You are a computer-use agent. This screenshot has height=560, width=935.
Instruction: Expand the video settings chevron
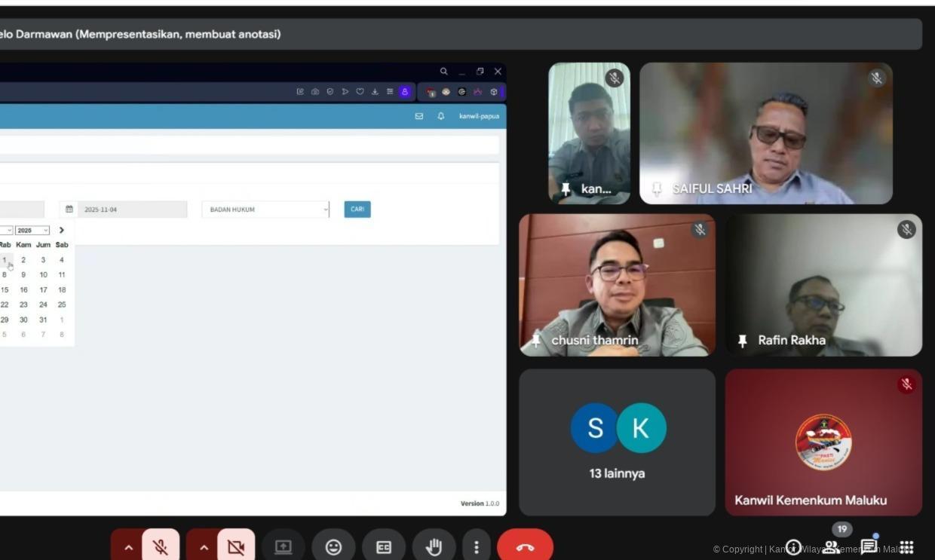pyautogui.click(x=204, y=547)
